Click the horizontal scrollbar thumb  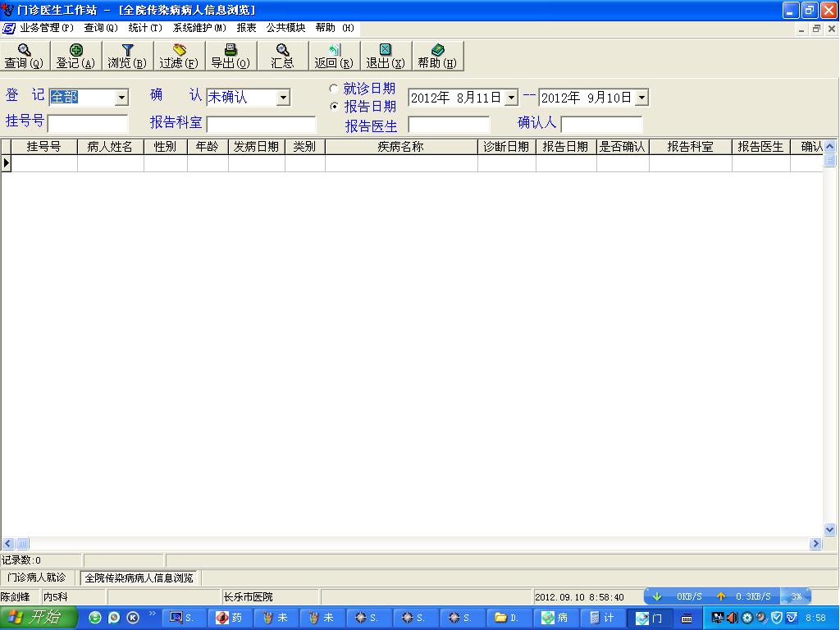coord(22,544)
